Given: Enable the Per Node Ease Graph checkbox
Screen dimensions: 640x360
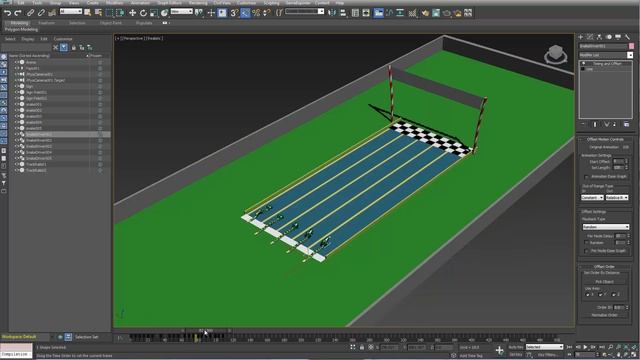Looking at the screenshot, I should [x=587, y=251].
